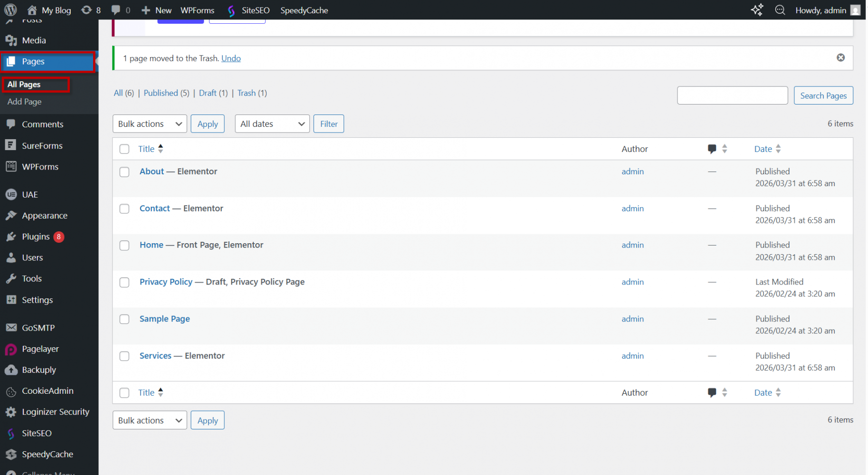The image size is (868, 475).
Task: Open the Plugins menu in sidebar
Action: pos(36,237)
